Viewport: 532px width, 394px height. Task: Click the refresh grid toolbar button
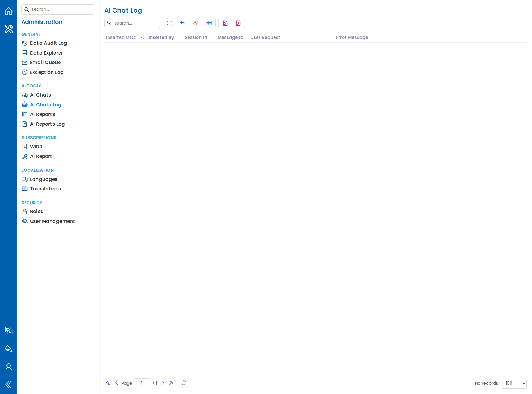coord(169,23)
